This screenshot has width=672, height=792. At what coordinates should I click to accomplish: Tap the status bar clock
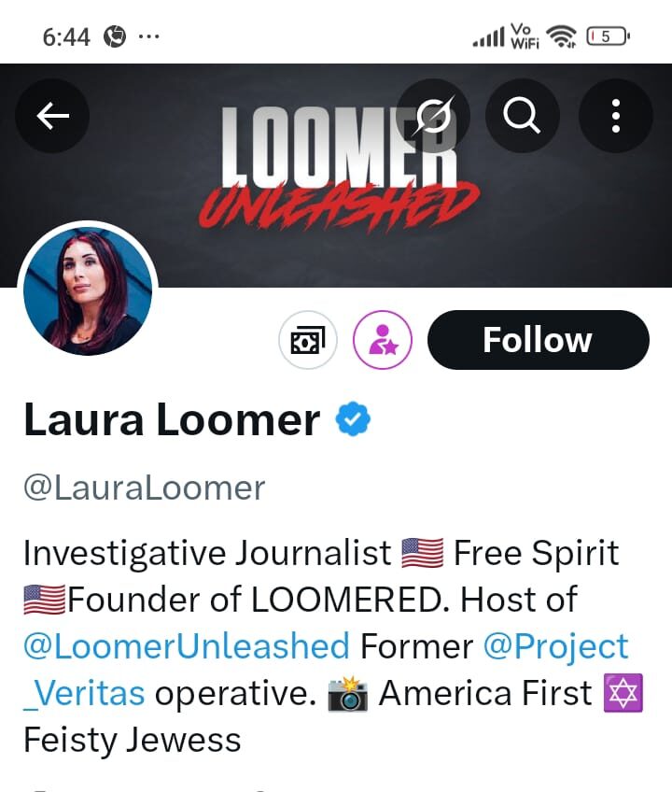click(x=66, y=36)
